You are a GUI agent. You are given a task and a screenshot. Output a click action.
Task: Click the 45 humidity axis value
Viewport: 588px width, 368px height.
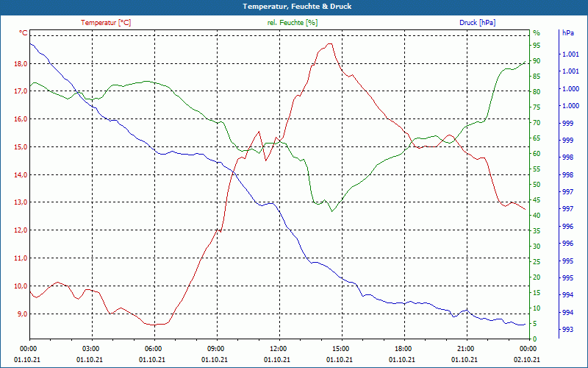(x=537, y=200)
